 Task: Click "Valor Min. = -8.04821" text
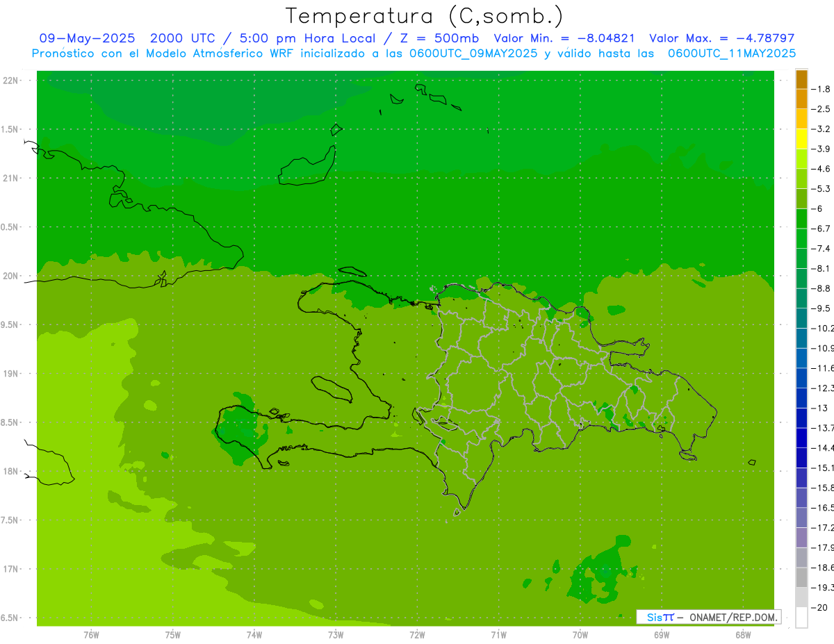point(564,38)
